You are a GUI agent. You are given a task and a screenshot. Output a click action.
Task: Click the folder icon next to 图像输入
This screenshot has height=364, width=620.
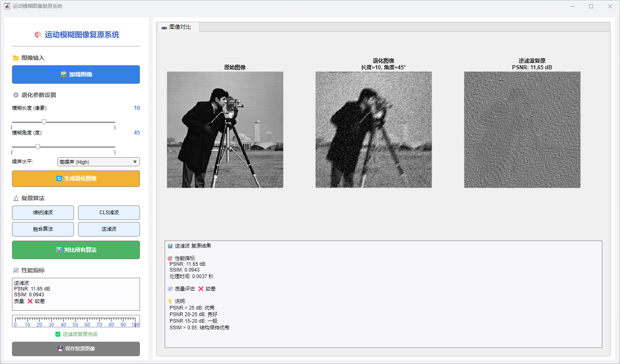pyautogui.click(x=16, y=58)
